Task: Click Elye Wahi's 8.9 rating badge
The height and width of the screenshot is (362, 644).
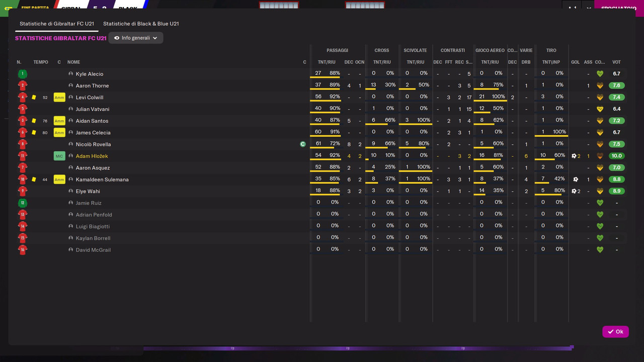Action: pyautogui.click(x=616, y=191)
